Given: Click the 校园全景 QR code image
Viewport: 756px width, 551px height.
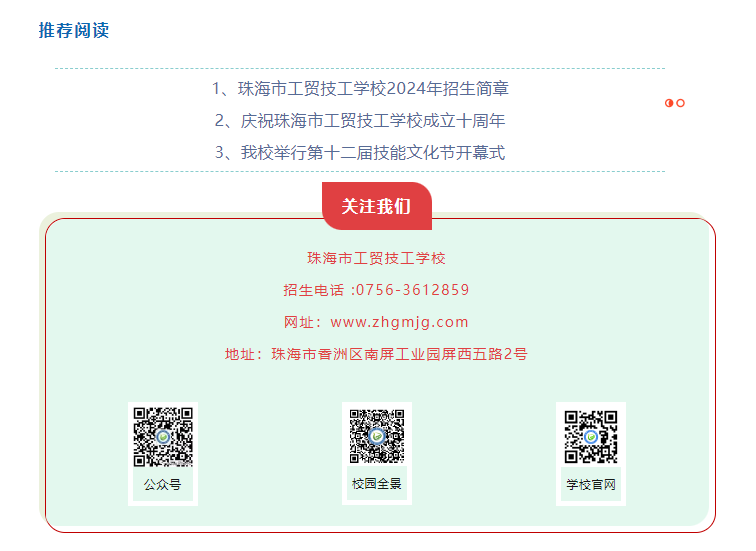Looking at the screenshot, I should point(377,436).
